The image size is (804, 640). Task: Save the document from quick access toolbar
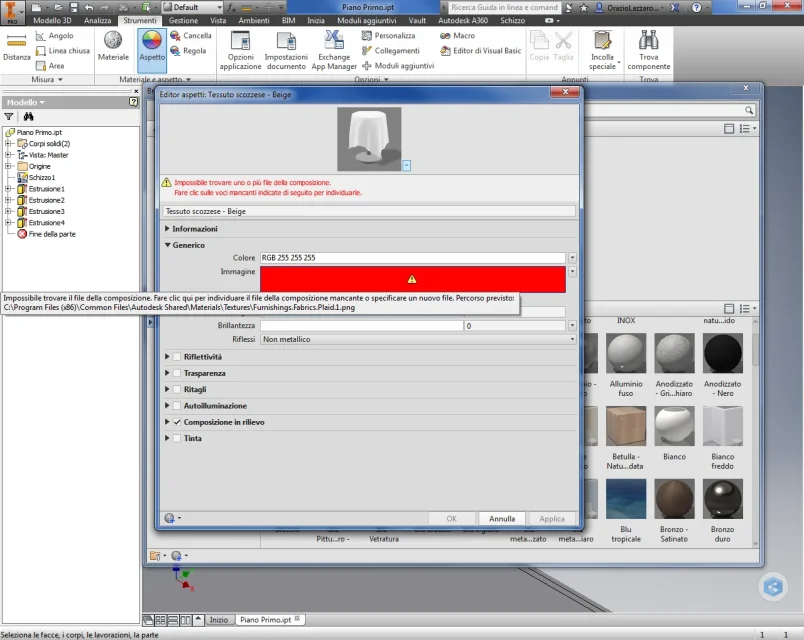click(74, 7)
